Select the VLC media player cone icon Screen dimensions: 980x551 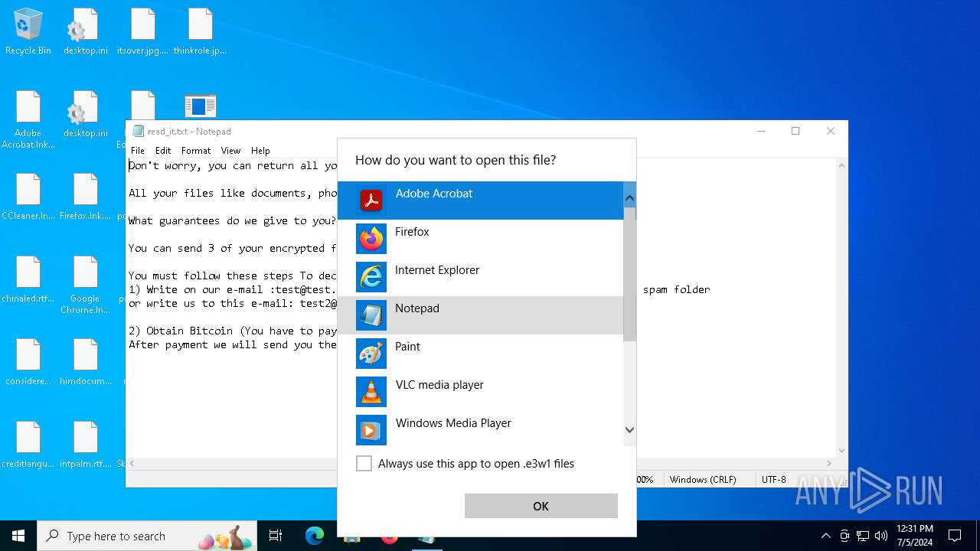point(371,392)
